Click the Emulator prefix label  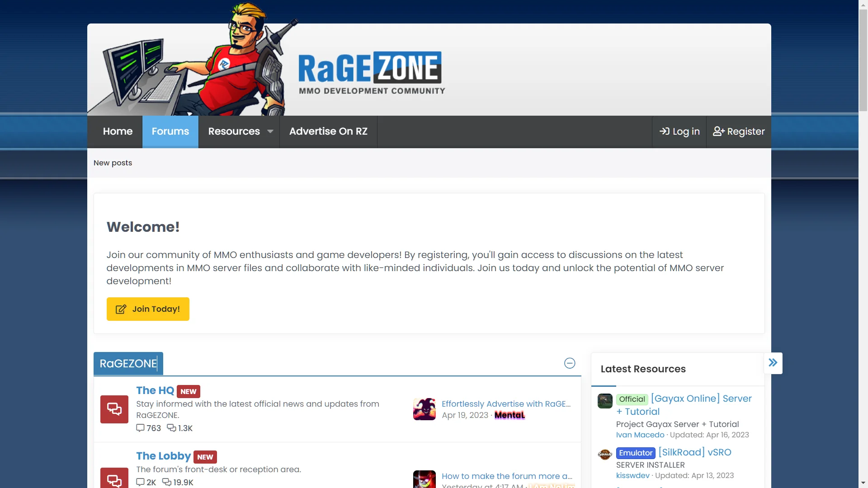point(636,453)
